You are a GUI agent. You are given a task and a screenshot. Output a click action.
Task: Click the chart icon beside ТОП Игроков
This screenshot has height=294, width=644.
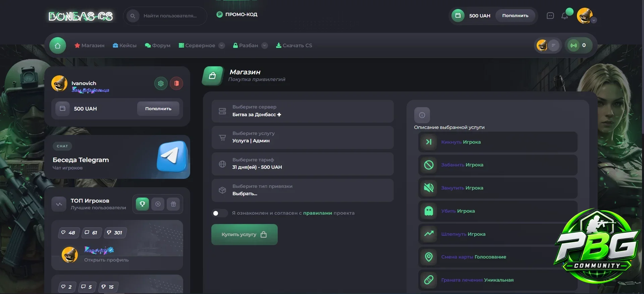click(x=59, y=204)
